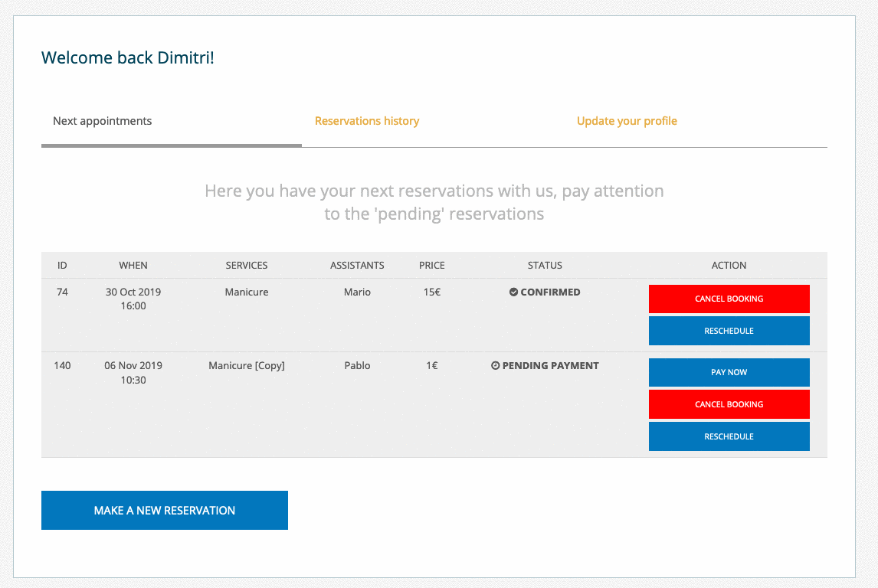Click the STATUS column header

pyautogui.click(x=545, y=265)
